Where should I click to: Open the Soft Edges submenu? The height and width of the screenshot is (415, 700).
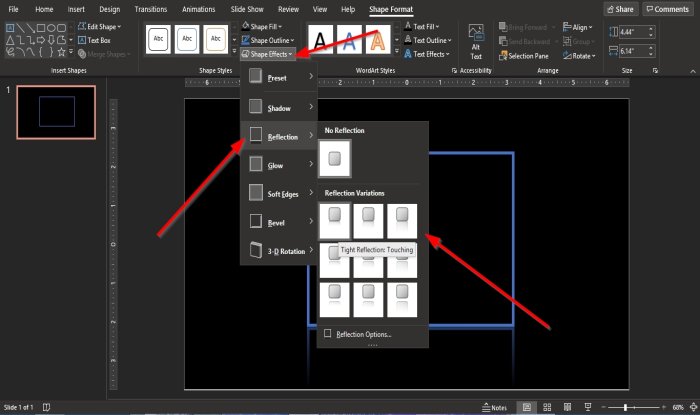tap(279, 193)
